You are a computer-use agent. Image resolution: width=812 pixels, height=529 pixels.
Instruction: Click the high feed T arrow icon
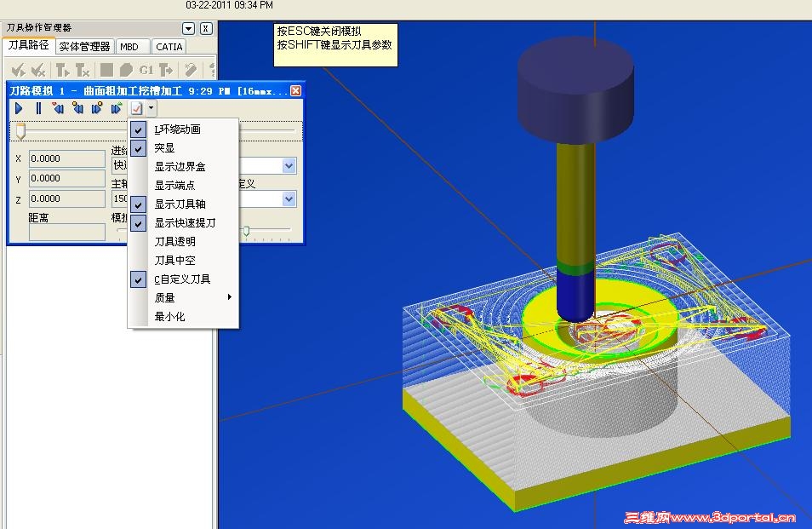(166, 70)
